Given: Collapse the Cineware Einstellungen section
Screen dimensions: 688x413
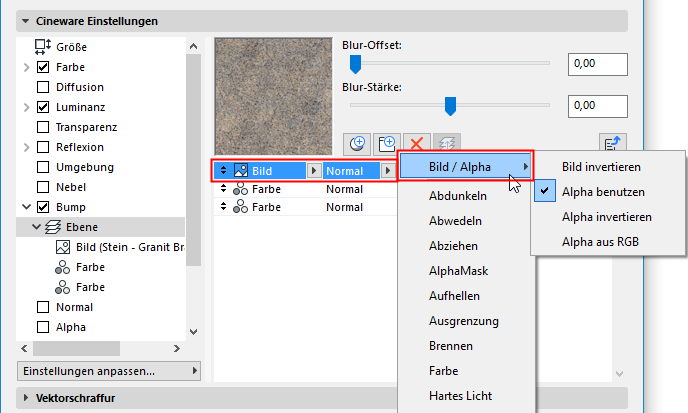Looking at the screenshot, I should tap(25, 21).
